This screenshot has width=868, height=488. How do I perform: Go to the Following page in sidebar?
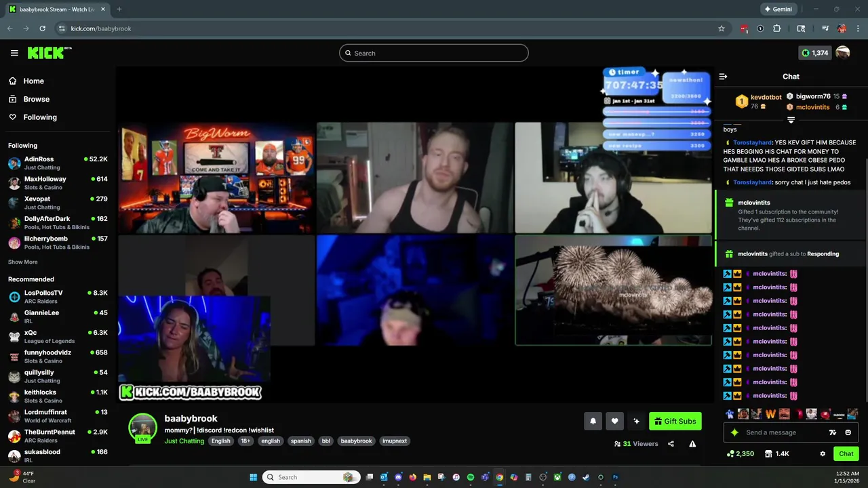40,117
